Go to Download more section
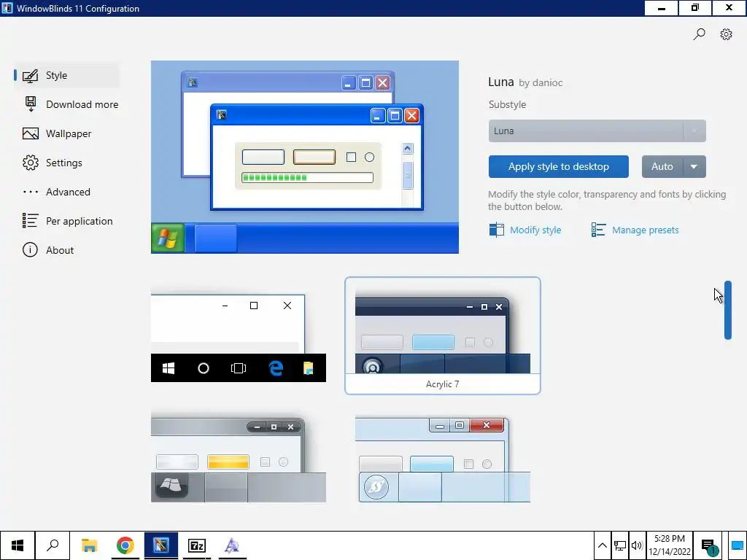Image resolution: width=747 pixels, height=560 pixels. pyautogui.click(x=82, y=104)
